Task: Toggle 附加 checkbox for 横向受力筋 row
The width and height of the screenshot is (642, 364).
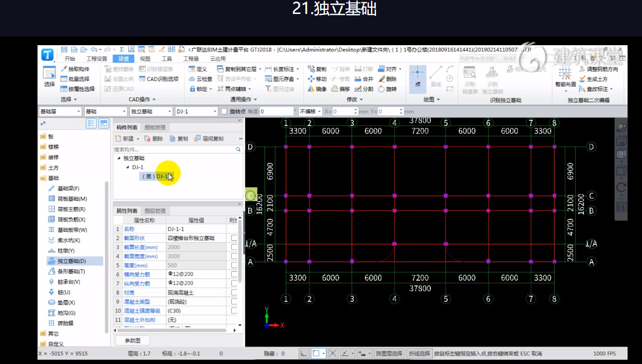Action: pyautogui.click(x=234, y=274)
